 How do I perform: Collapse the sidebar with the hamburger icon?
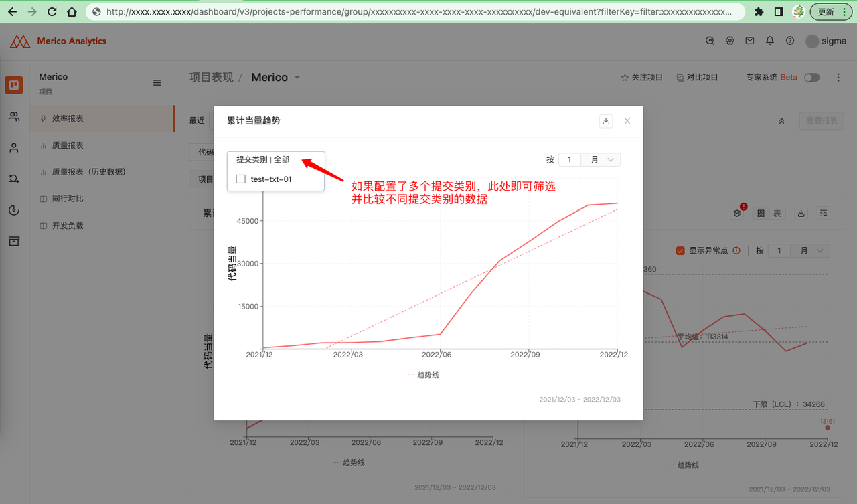pos(157,83)
